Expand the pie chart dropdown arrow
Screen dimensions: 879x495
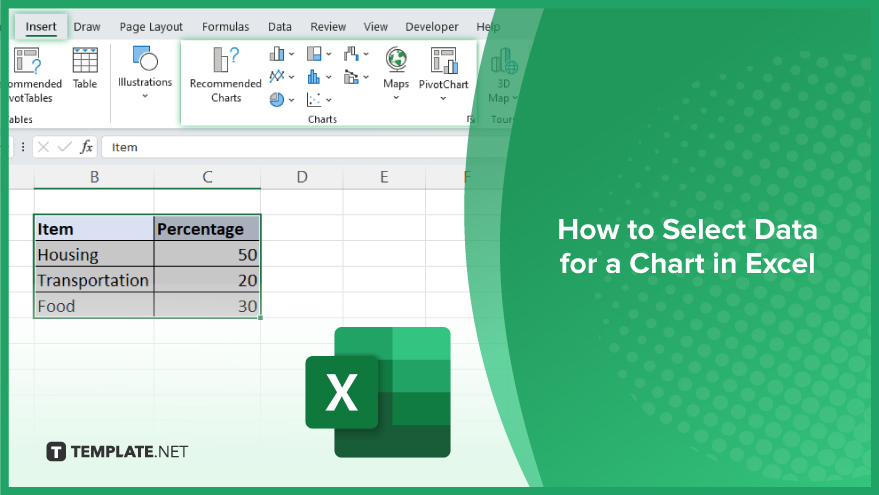(292, 100)
